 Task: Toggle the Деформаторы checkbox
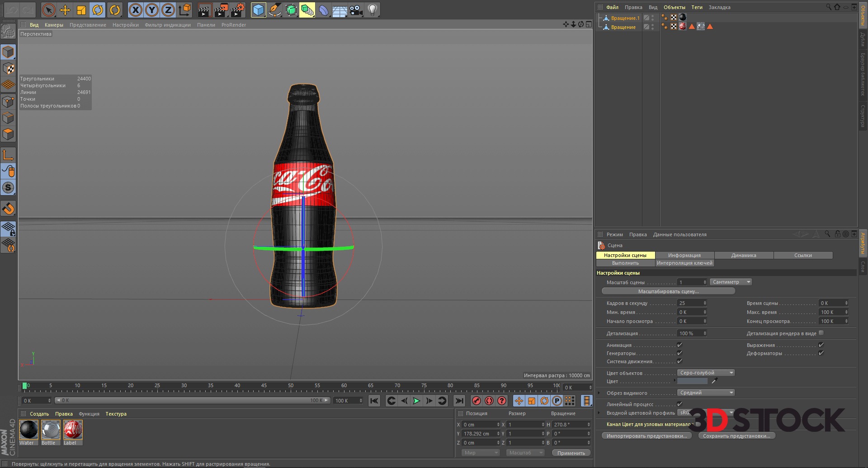(821, 353)
